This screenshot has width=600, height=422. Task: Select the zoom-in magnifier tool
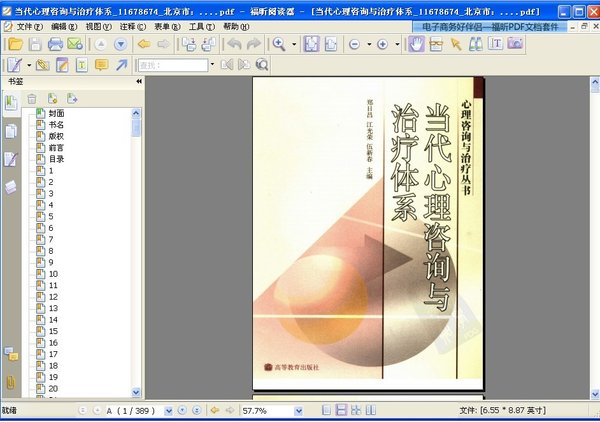[279, 44]
